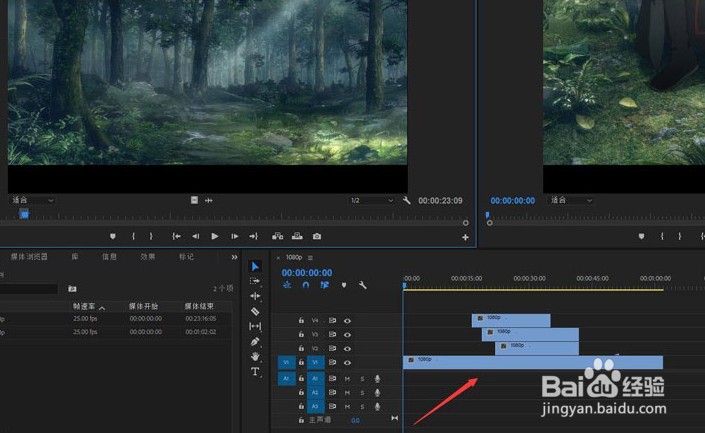The width and height of the screenshot is (705, 433).
Task: Select the Track Select Forward tool
Action: pyautogui.click(x=255, y=281)
